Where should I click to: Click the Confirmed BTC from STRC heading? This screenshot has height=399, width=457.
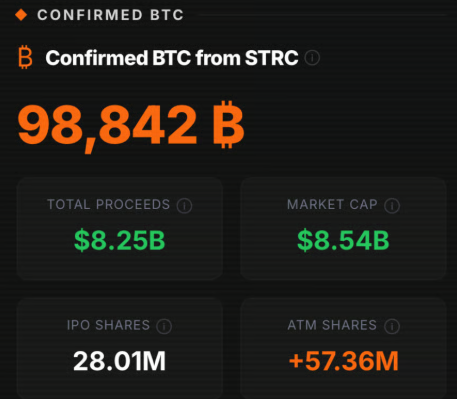[172, 58]
